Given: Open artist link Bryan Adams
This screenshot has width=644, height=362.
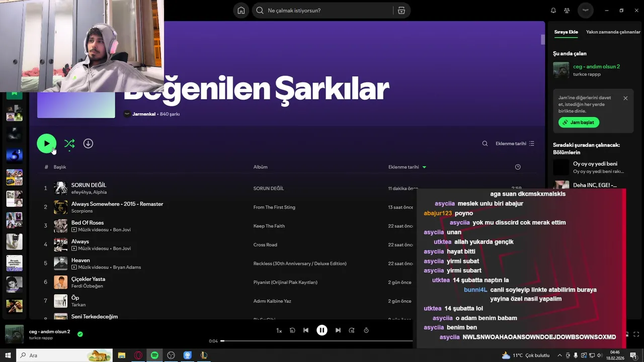Looking at the screenshot, I should point(127,267).
